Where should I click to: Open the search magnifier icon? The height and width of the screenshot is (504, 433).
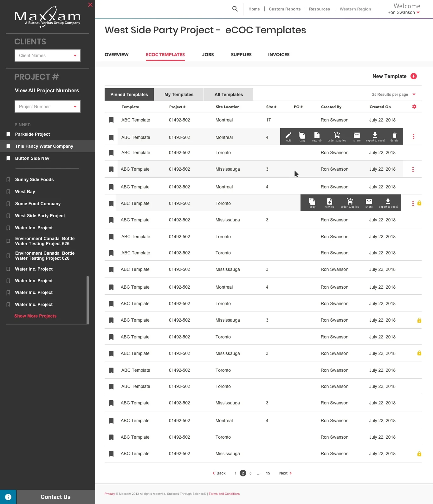click(235, 9)
